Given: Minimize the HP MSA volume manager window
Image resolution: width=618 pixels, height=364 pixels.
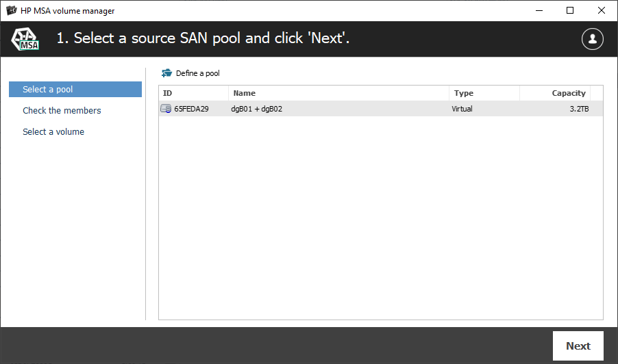Looking at the screenshot, I should coord(539,10).
